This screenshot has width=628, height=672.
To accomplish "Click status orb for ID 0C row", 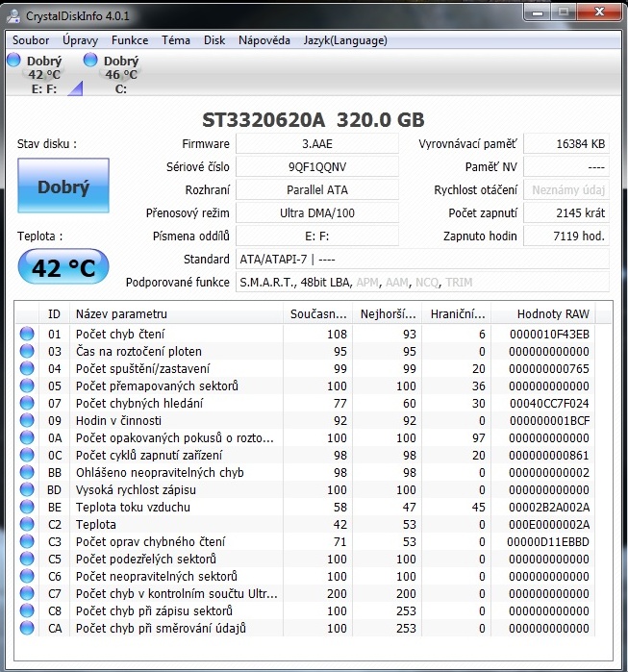I will point(27,455).
